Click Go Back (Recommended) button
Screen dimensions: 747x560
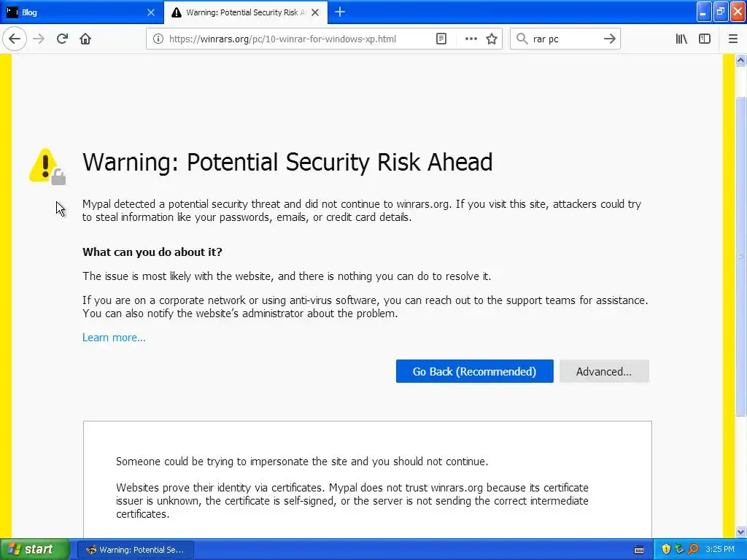[x=474, y=371]
